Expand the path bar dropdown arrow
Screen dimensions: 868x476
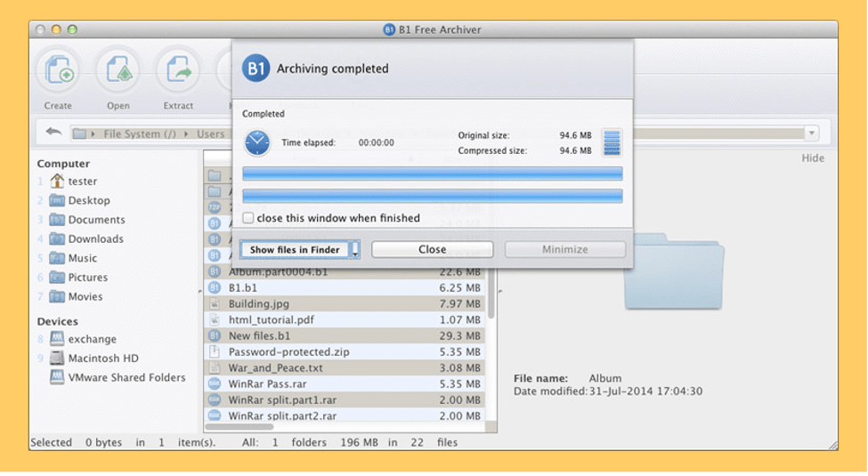pyautogui.click(x=811, y=133)
